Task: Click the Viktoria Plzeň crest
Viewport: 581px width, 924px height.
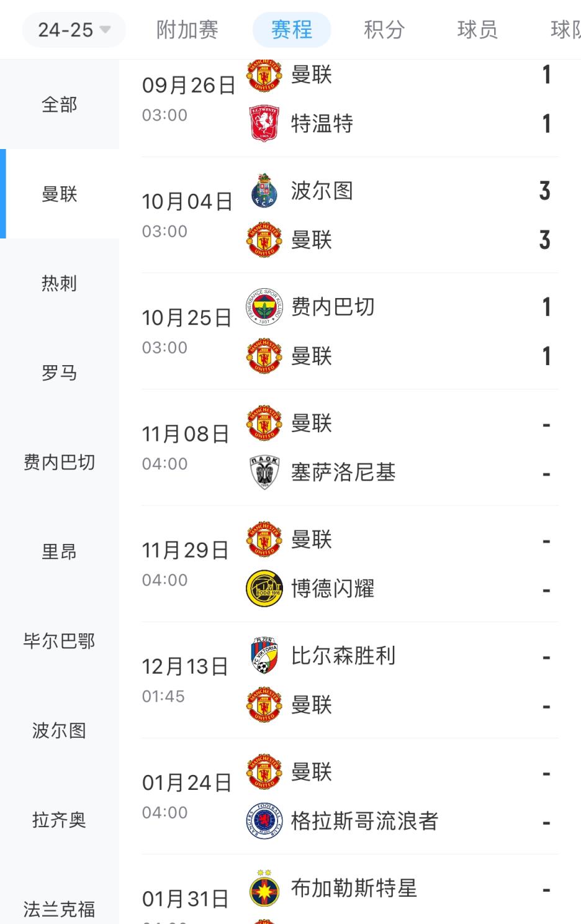Action: point(264,656)
